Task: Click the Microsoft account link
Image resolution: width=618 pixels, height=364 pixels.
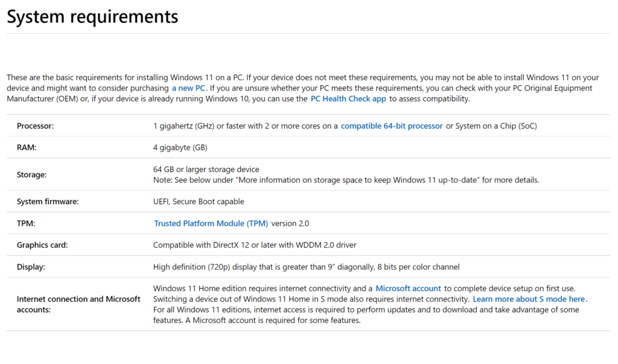Action: point(409,289)
